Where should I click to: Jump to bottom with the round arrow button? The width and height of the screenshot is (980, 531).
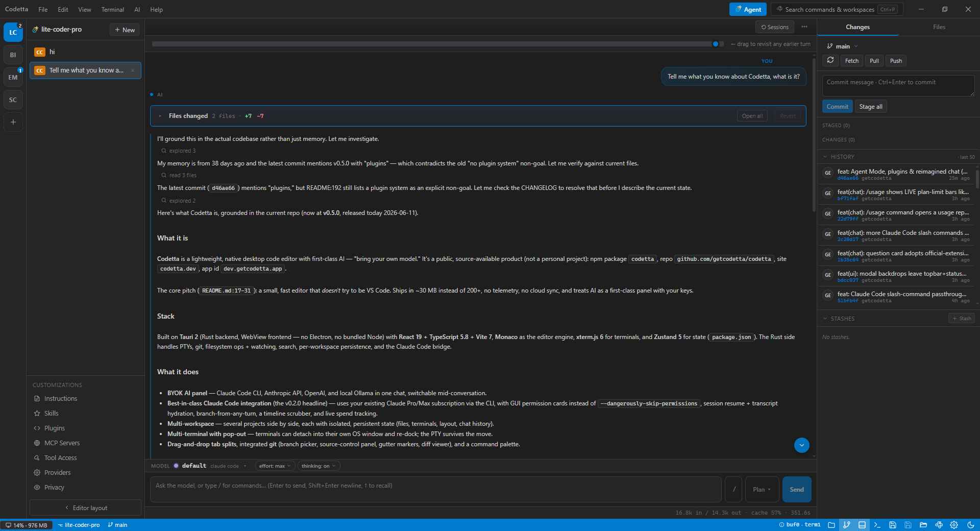point(802,445)
